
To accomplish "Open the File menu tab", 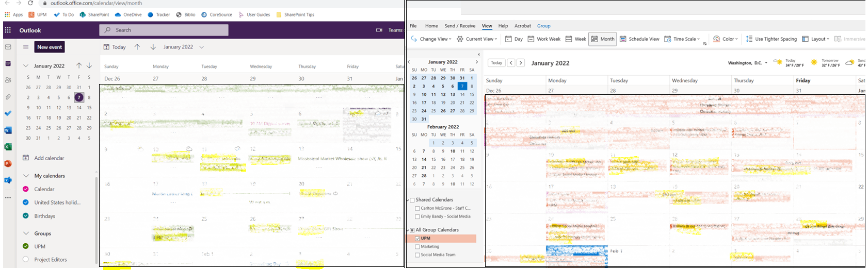I will [413, 26].
